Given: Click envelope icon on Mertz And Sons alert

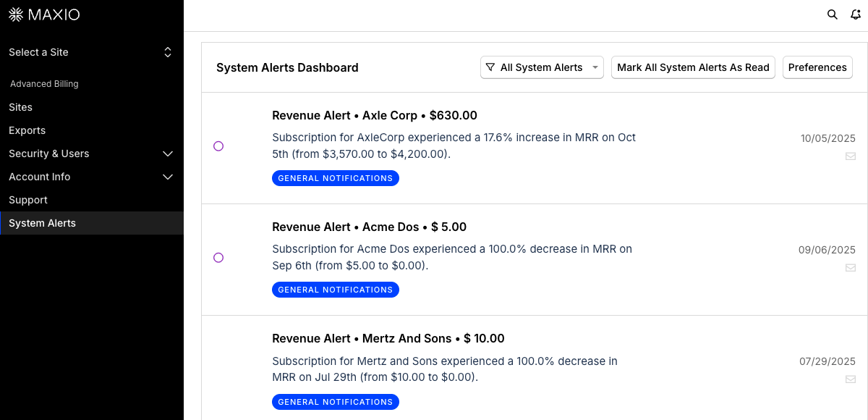Looking at the screenshot, I should (851, 379).
